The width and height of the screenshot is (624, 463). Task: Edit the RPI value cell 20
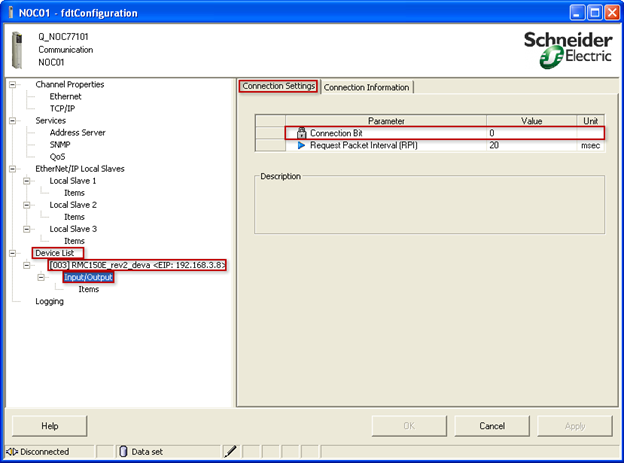531,145
